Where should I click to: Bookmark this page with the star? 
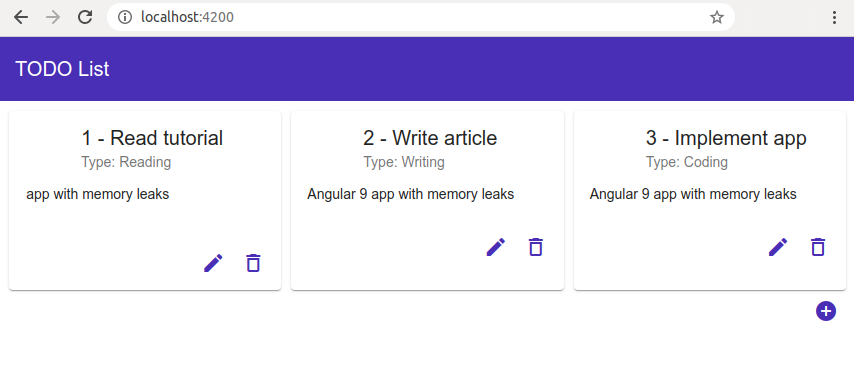coord(717,17)
